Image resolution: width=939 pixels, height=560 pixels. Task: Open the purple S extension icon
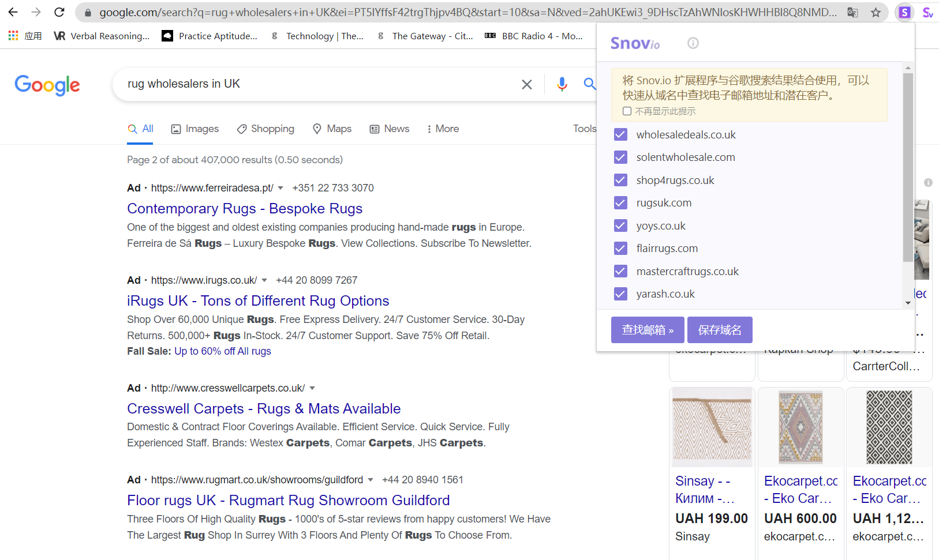click(x=904, y=12)
